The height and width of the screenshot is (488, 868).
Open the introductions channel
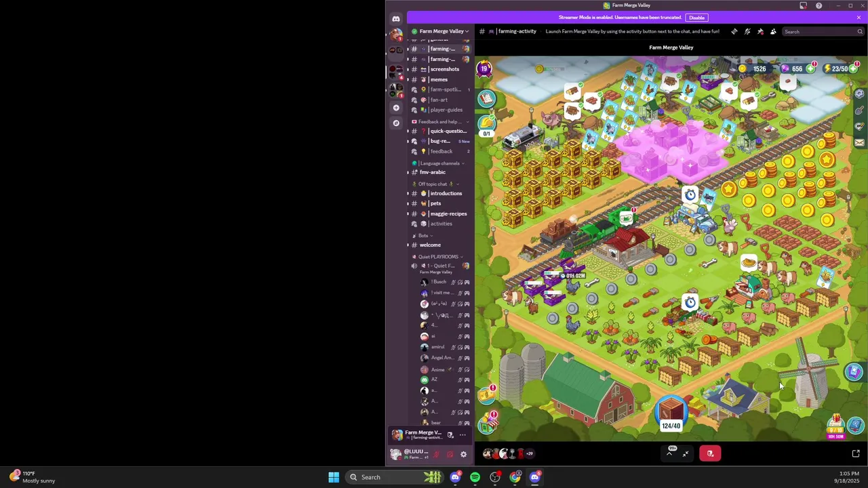439,193
